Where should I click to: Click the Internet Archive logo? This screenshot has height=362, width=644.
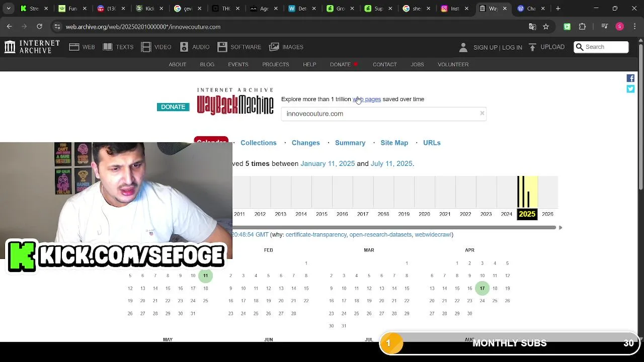click(32, 47)
